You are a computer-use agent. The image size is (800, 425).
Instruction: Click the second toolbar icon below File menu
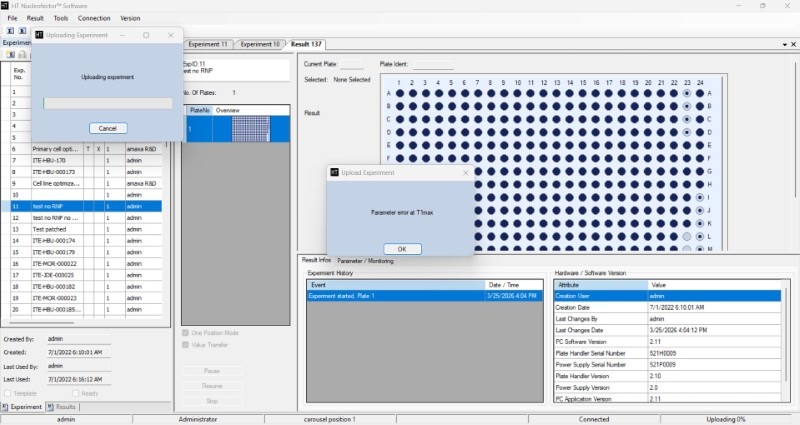pyautogui.click(x=22, y=31)
